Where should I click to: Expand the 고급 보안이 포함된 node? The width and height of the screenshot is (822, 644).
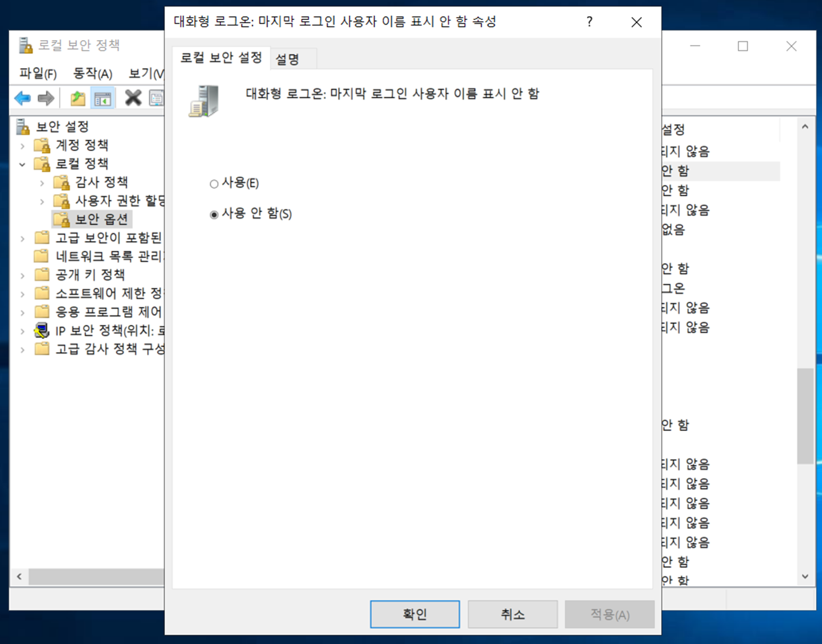pos(22,239)
